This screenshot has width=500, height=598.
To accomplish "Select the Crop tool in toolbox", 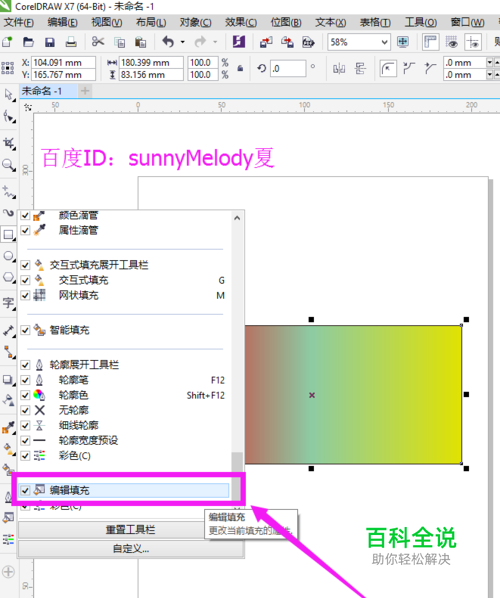I will coord(9,143).
